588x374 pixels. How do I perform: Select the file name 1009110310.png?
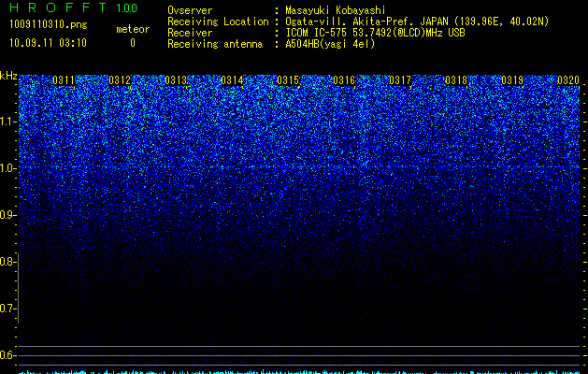tap(49, 25)
